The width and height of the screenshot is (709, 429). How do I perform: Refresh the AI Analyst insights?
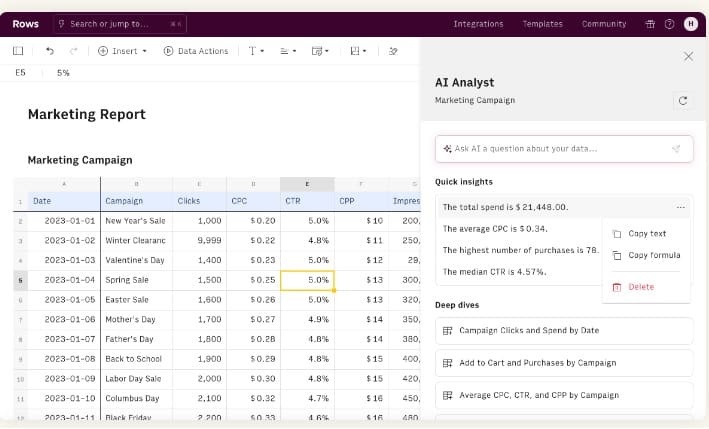tap(682, 101)
